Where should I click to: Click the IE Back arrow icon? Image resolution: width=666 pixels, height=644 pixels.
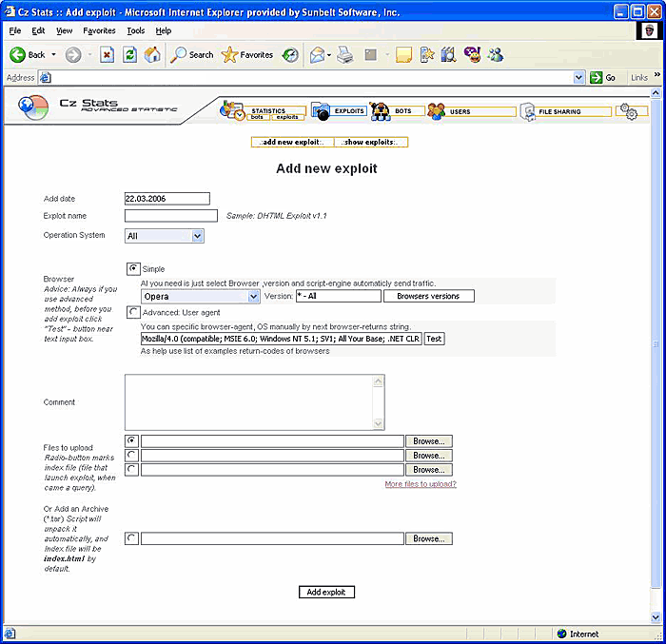17,55
